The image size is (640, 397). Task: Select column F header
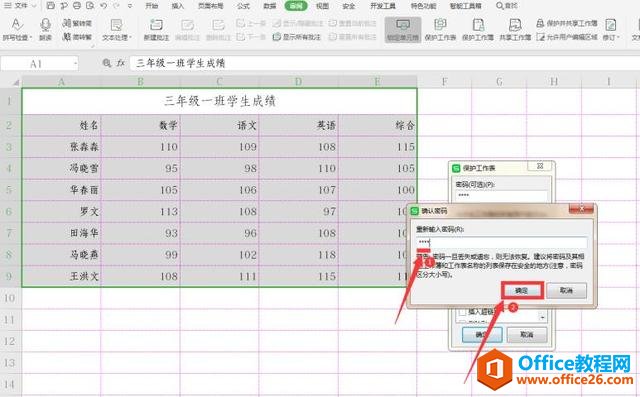coord(444,82)
